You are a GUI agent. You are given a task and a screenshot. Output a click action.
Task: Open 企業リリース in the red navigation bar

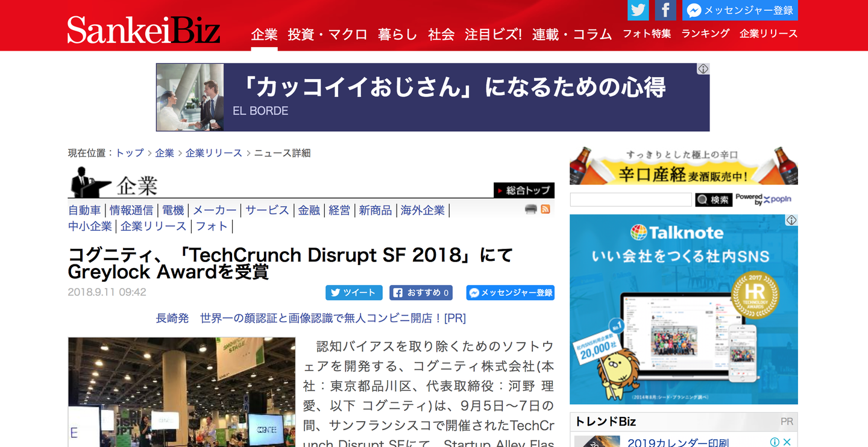(769, 34)
